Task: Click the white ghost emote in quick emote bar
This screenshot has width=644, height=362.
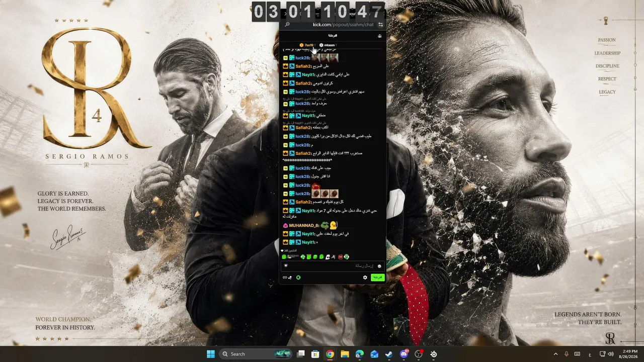Action: click(328, 257)
